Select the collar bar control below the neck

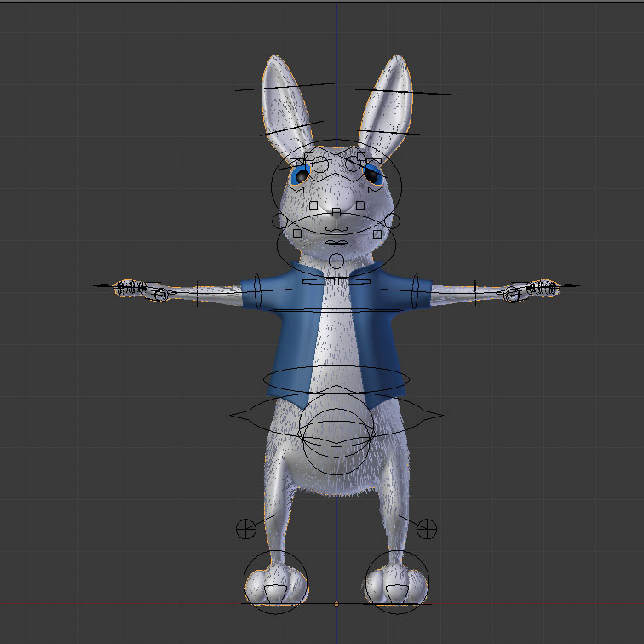pos(336,281)
